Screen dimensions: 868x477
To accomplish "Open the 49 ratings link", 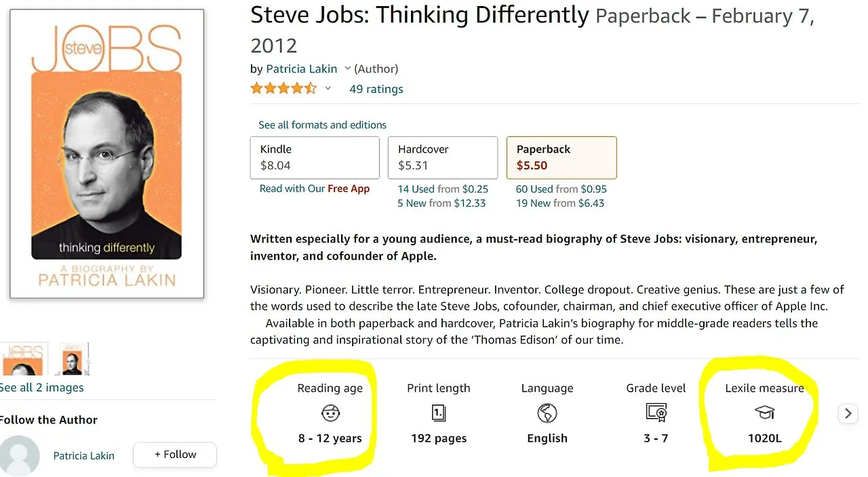I will click(376, 89).
